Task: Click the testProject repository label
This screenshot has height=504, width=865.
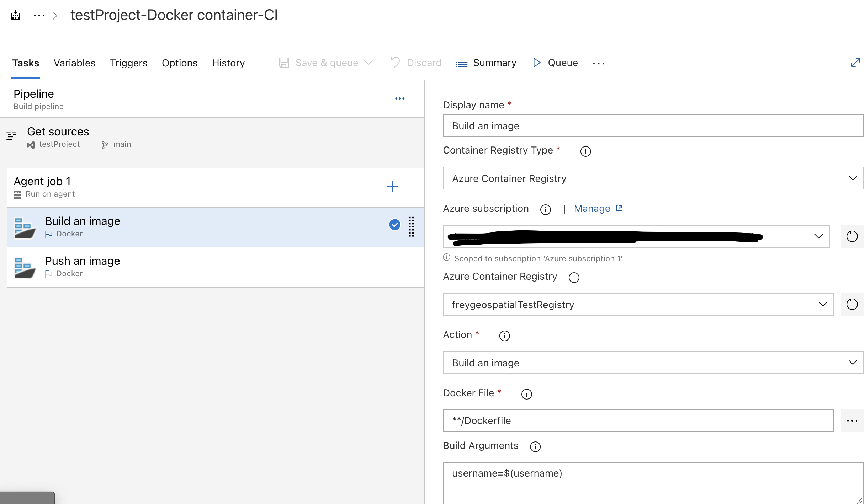Action: coord(59,144)
